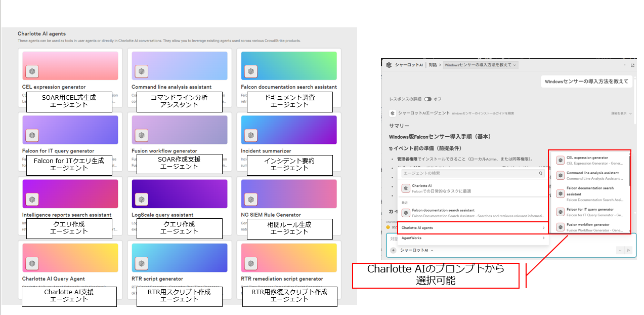Image resolution: width=644 pixels, height=315 pixels.
Task: Click the Charlotte AI Query Agent card icon
Action: (x=32, y=263)
